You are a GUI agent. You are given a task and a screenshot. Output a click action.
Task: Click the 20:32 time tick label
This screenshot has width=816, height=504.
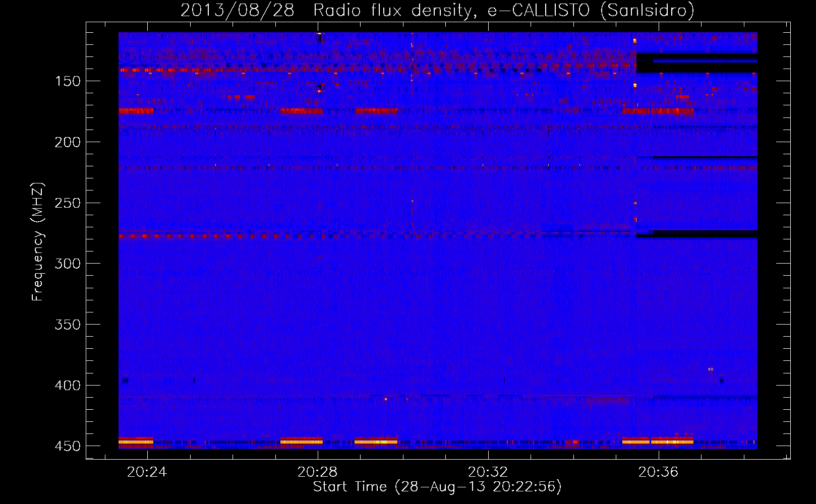(488, 472)
